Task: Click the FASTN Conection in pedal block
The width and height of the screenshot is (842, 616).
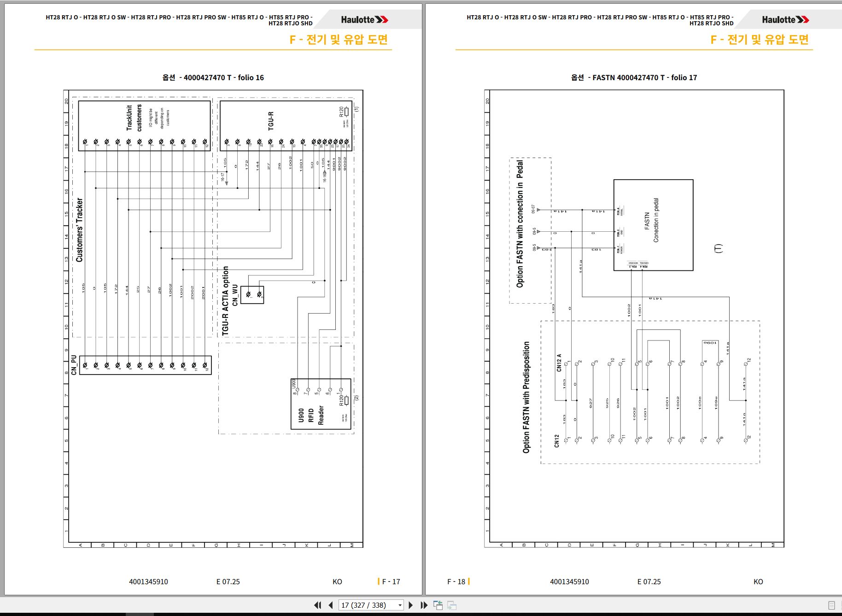Action: pyautogui.click(x=653, y=225)
